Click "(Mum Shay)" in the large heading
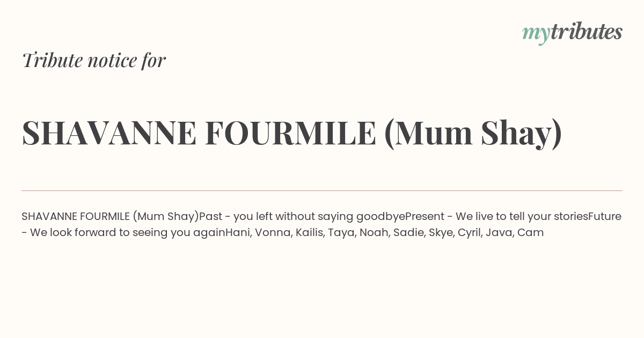644x338 pixels. pos(473,133)
